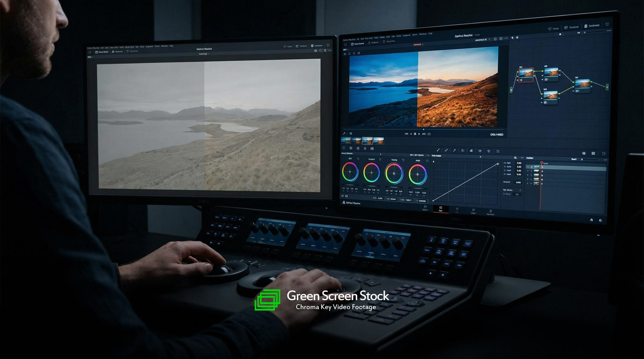644x359 pixels.
Task: Toggle the Loop playback icon
Action: (429, 134)
